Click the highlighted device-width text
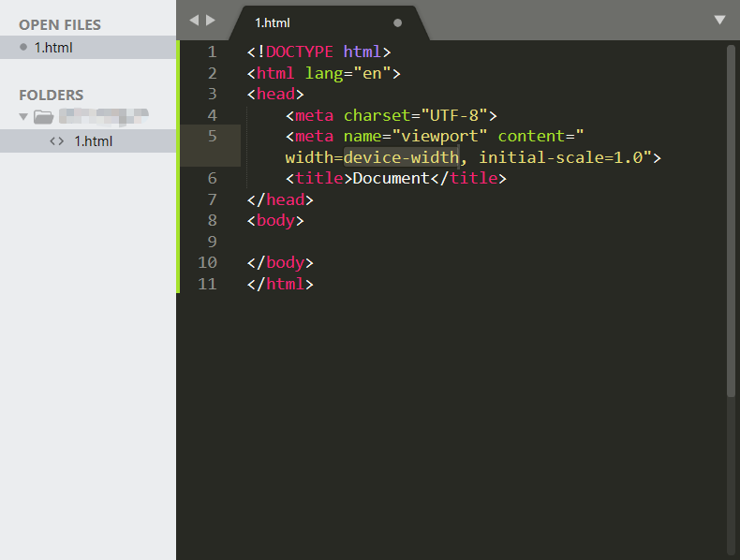This screenshot has width=740, height=560. tap(401, 157)
